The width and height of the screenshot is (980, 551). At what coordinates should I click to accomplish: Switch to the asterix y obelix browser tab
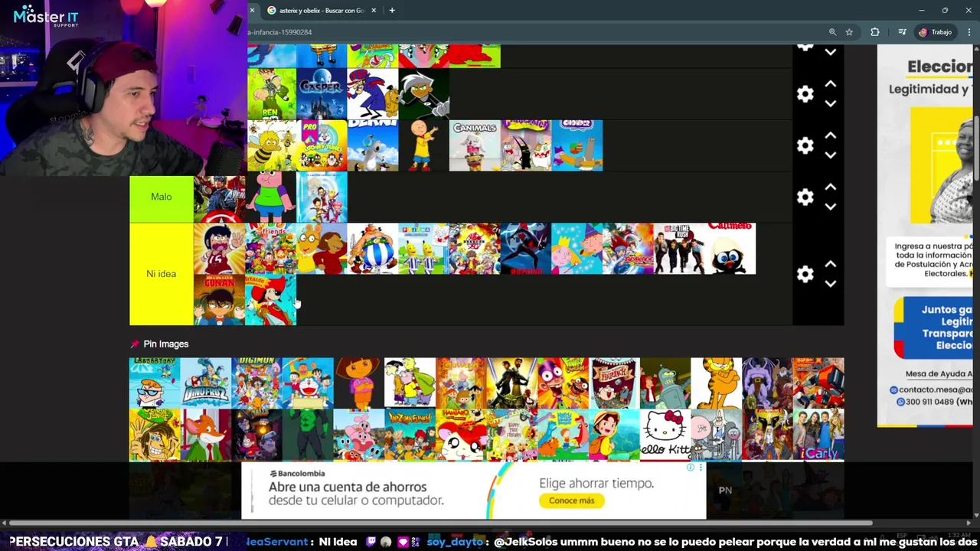[320, 11]
